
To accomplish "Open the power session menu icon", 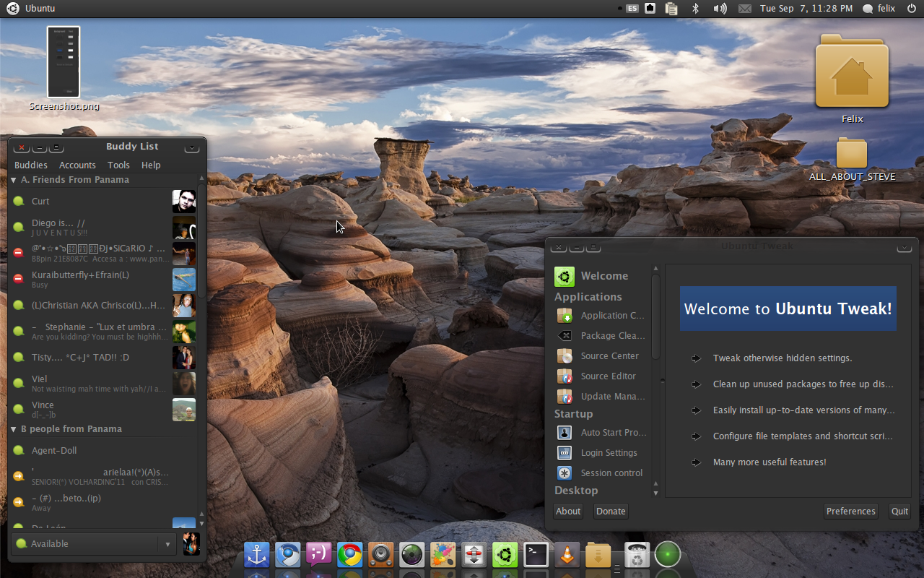I will [912, 9].
